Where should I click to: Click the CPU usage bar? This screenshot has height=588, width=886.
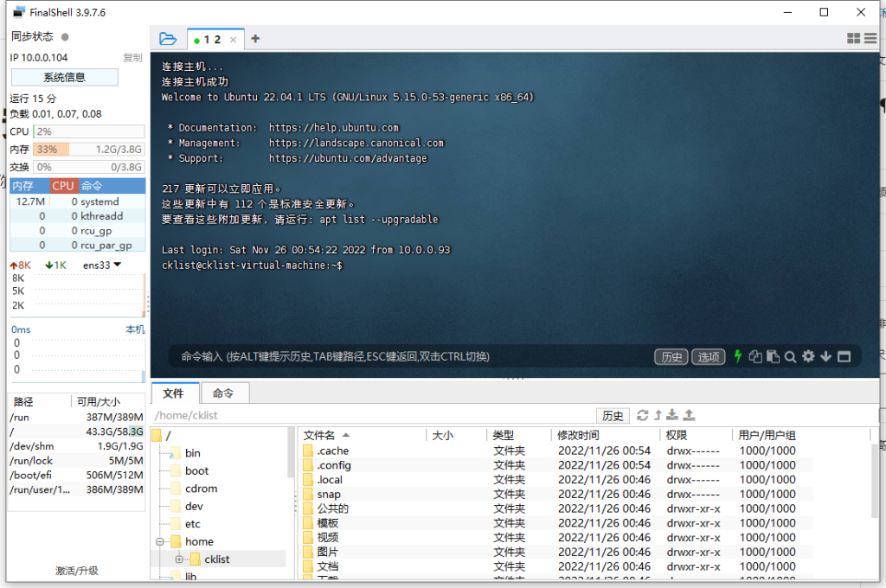click(89, 131)
